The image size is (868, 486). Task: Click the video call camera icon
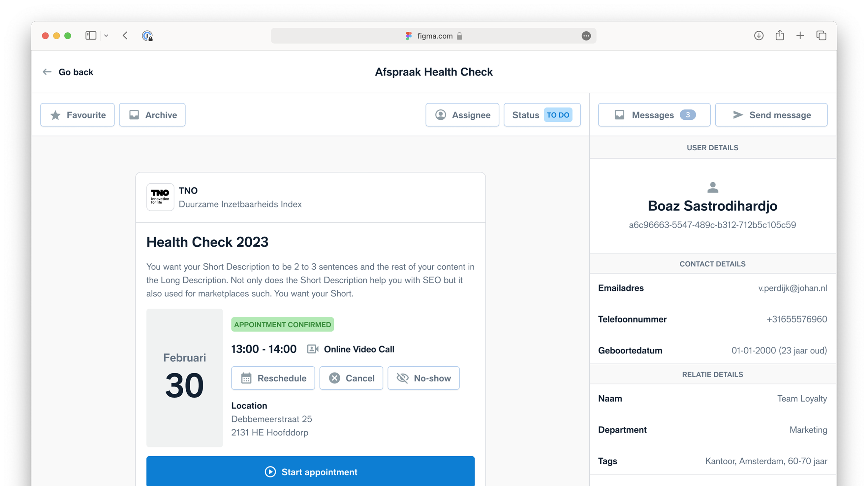coord(313,349)
